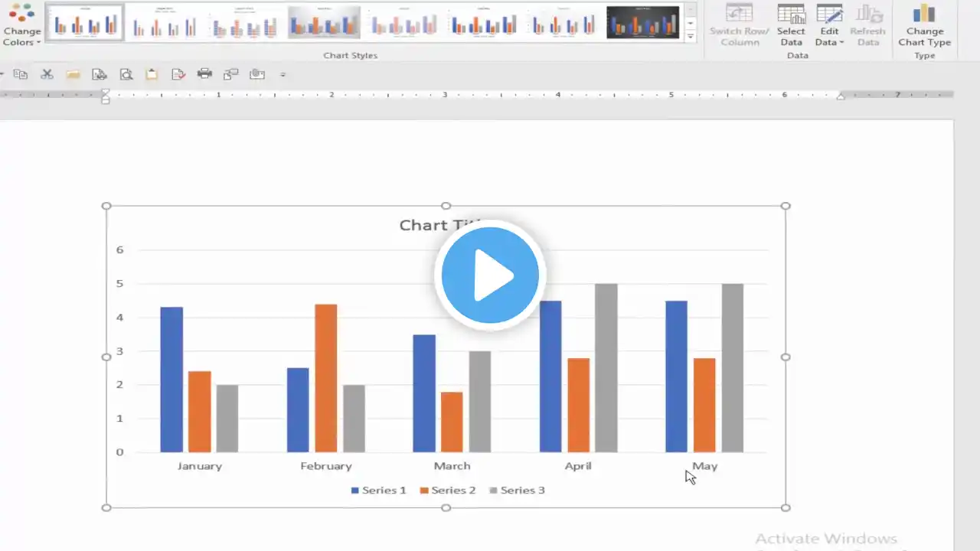
Task: Click the Open folder icon
Action: (x=73, y=74)
